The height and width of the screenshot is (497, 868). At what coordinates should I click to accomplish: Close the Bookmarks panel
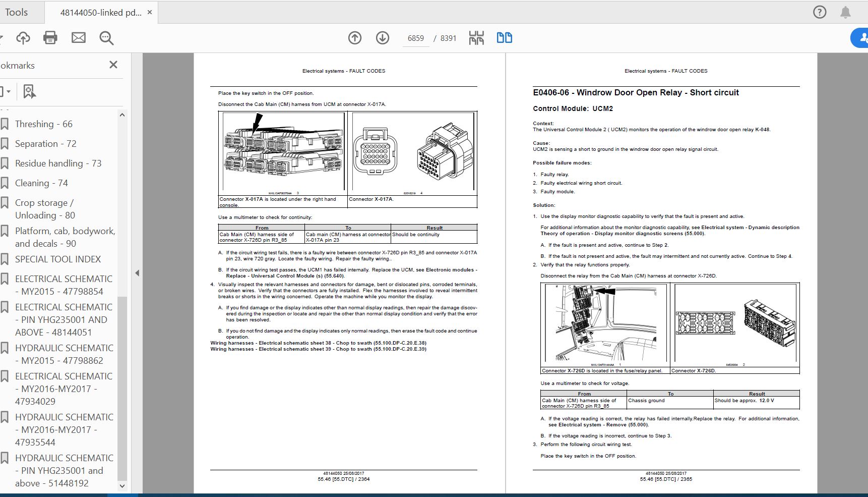(113, 65)
